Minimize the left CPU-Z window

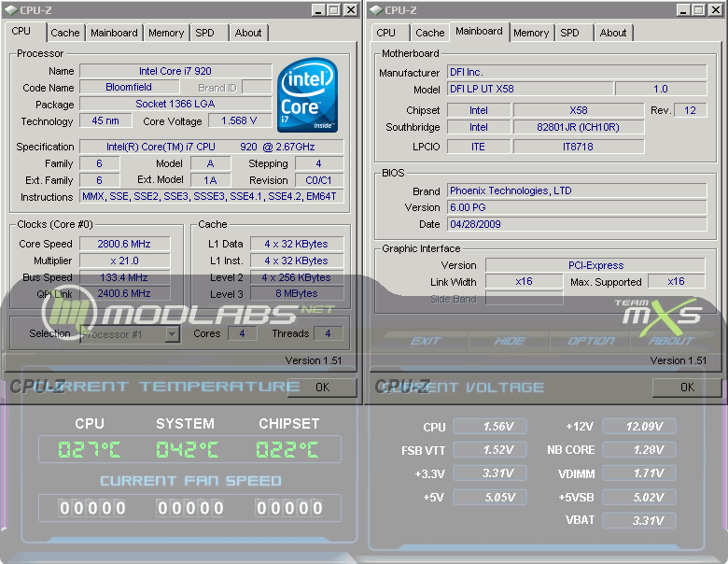318,10
